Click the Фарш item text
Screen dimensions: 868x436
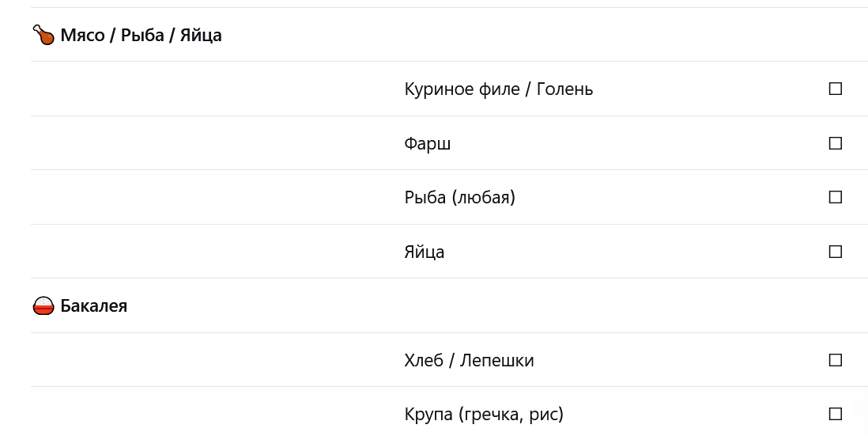click(427, 143)
